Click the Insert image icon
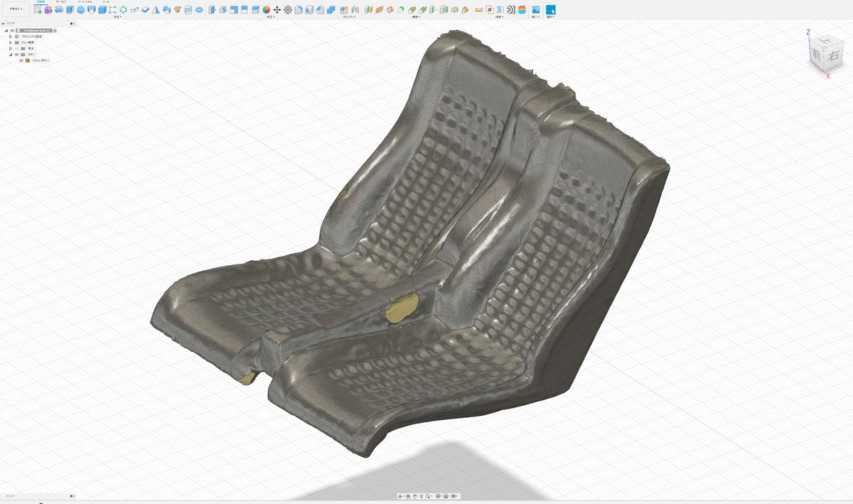This screenshot has width=853, height=504. point(535,10)
